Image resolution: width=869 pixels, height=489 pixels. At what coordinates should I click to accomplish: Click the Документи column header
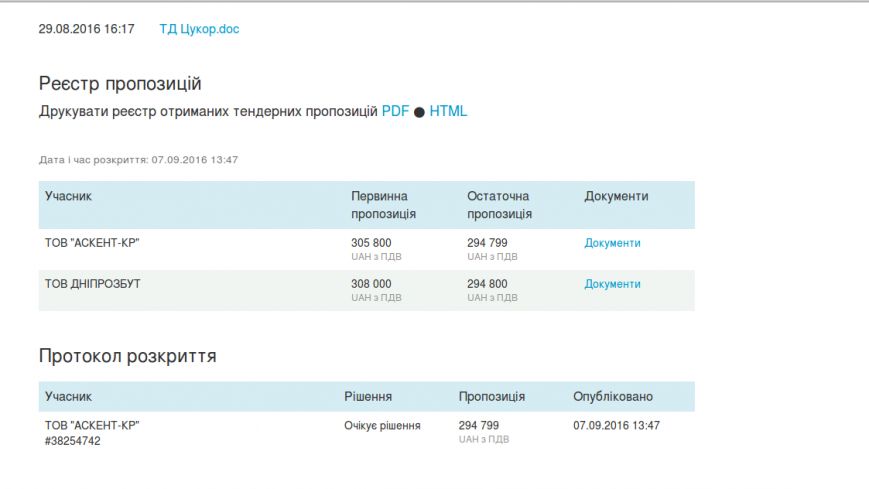pos(616,196)
